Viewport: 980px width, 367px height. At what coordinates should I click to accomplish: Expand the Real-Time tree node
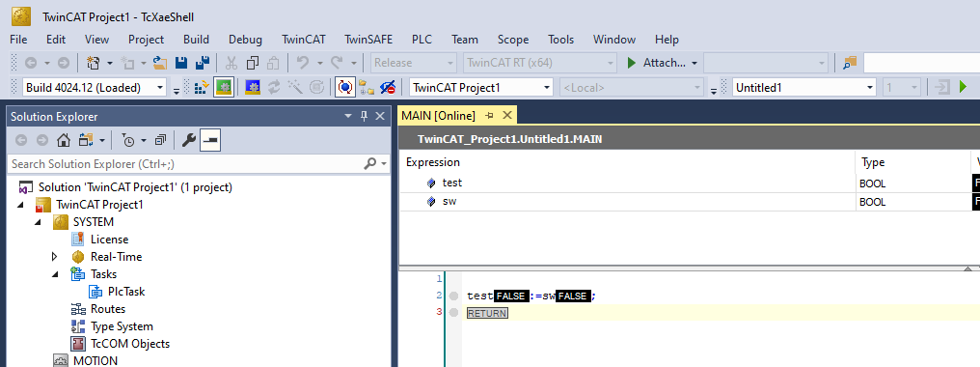pos(54,257)
